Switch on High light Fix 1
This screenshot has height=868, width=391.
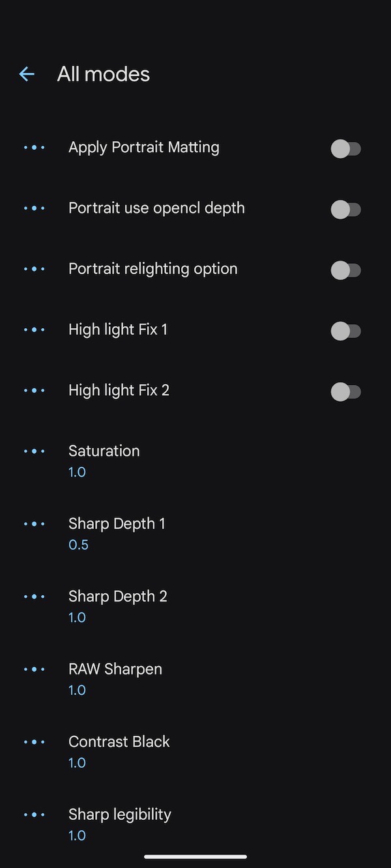tap(345, 331)
